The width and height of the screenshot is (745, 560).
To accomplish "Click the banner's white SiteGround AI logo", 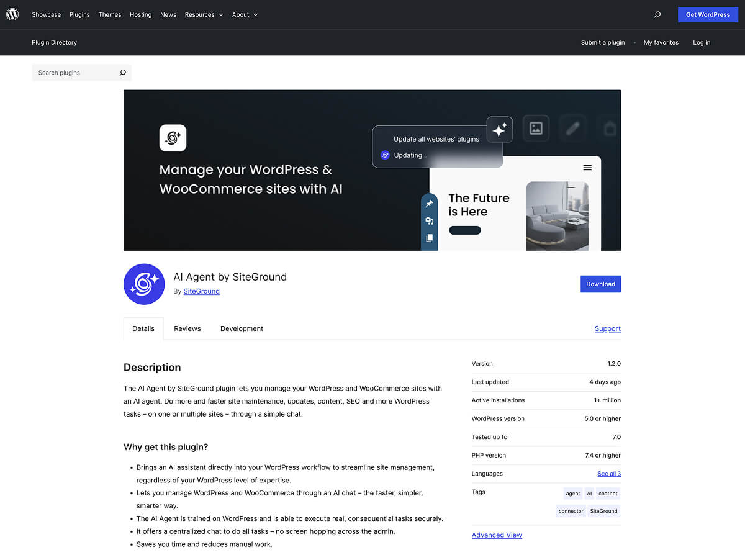I will click(x=173, y=138).
